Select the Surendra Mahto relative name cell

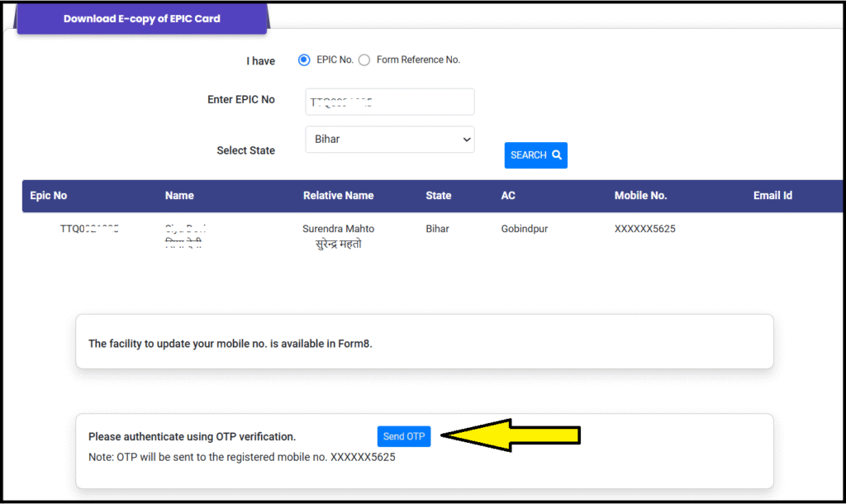(x=338, y=229)
